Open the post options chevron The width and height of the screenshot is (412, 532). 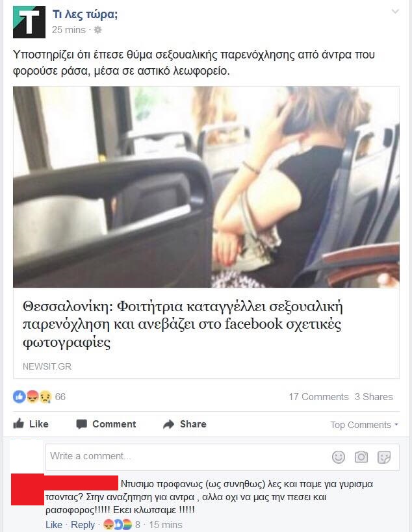point(395,12)
